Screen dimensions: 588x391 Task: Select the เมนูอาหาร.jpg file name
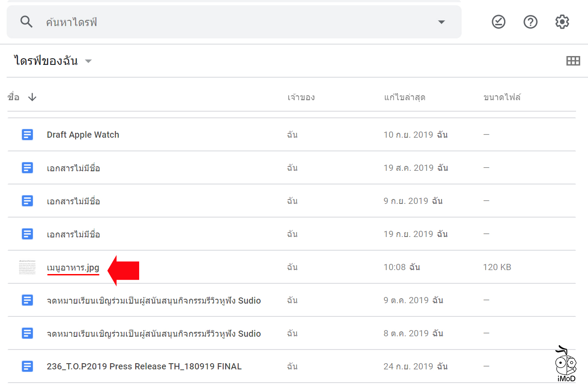(73, 267)
